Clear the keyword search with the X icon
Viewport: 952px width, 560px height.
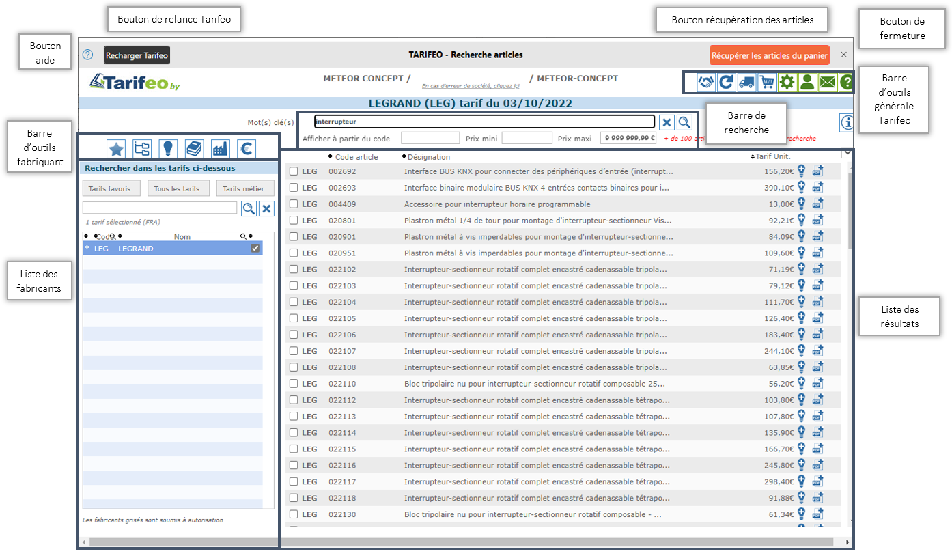point(667,122)
